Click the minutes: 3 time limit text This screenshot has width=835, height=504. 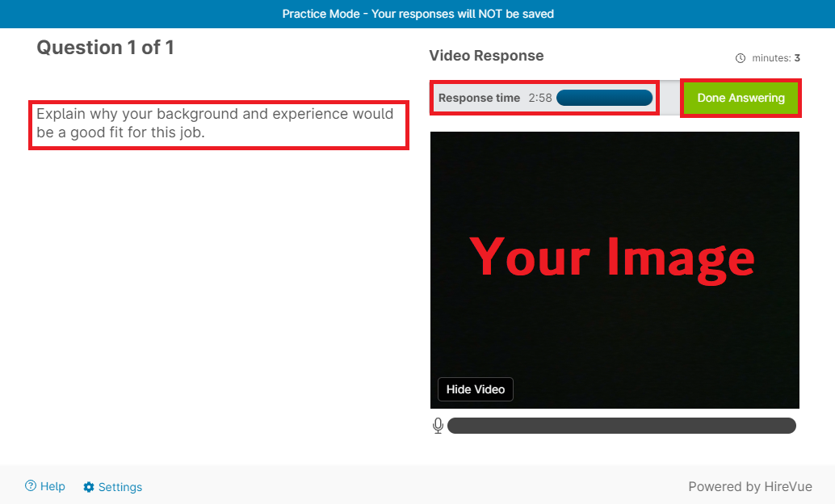(x=775, y=58)
